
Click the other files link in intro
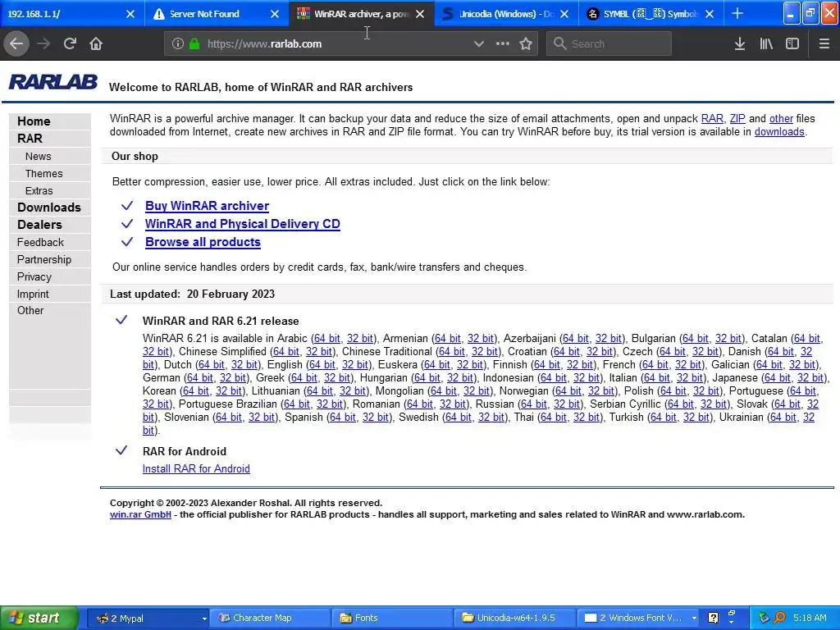[781, 118]
